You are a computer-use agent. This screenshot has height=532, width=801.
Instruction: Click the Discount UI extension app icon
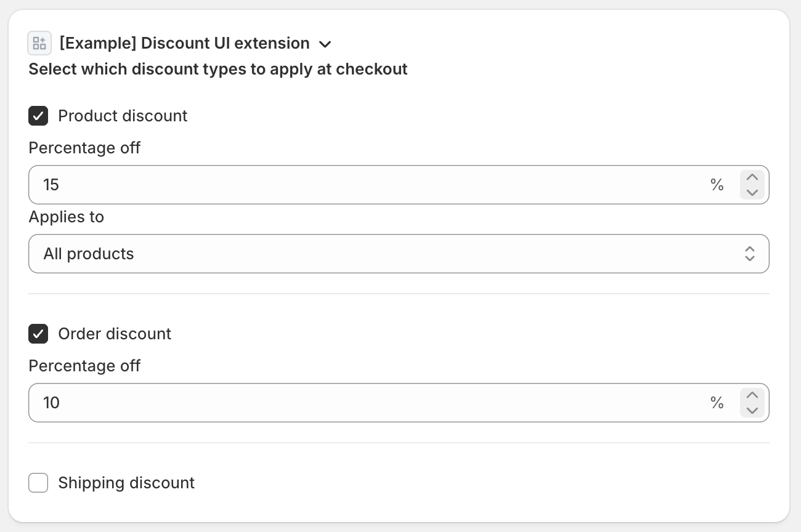pos(39,43)
